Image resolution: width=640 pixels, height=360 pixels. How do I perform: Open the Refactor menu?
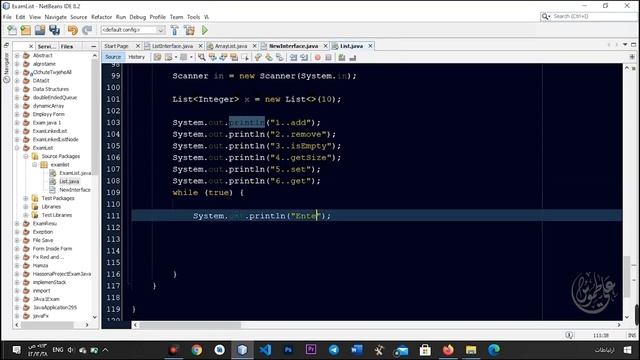click(101, 17)
